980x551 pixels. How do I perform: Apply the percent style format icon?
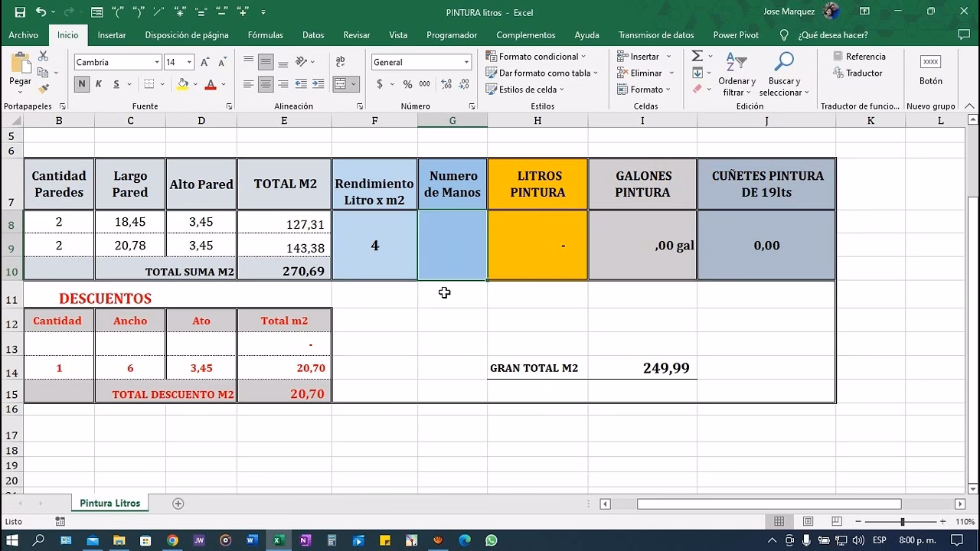click(x=407, y=84)
